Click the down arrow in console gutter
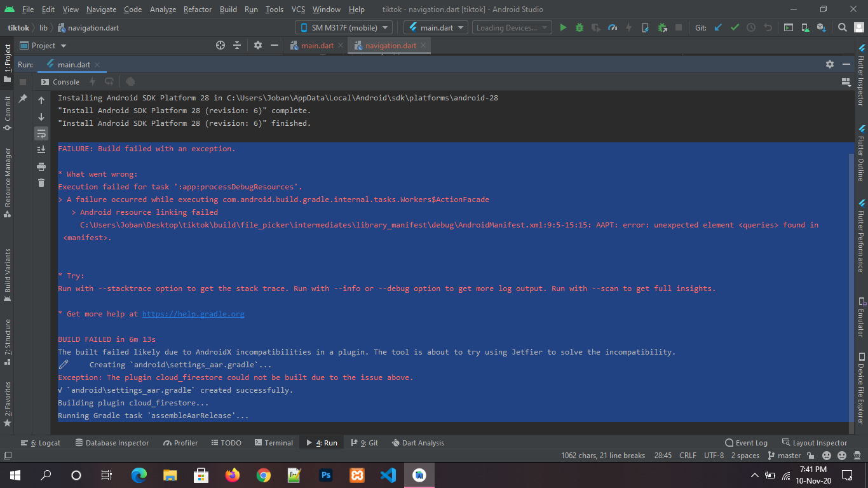Screen dimensions: 868x488 pyautogui.click(x=41, y=117)
